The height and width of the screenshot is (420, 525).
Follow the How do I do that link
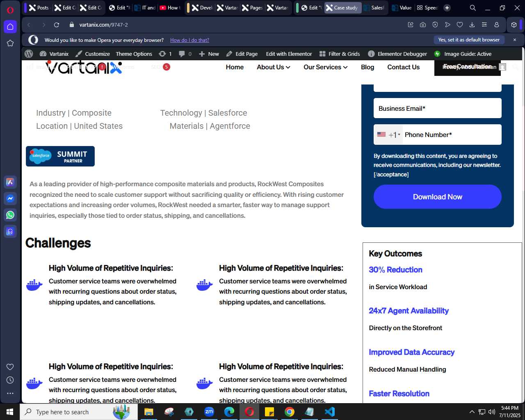[x=189, y=40]
